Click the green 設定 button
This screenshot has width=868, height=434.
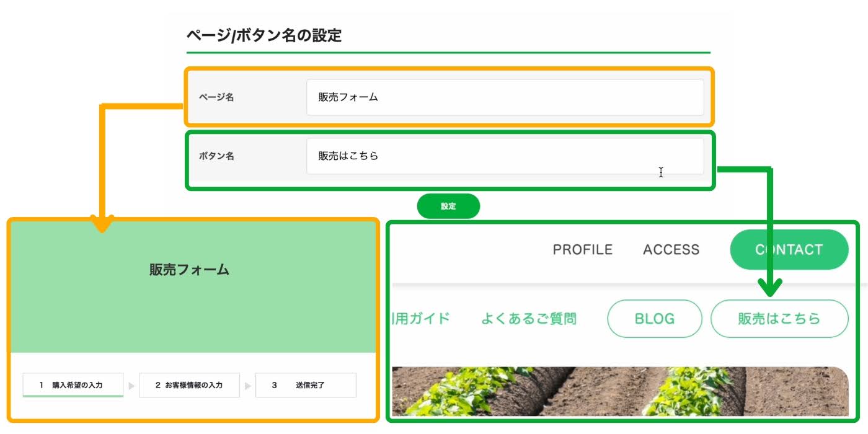click(x=448, y=206)
